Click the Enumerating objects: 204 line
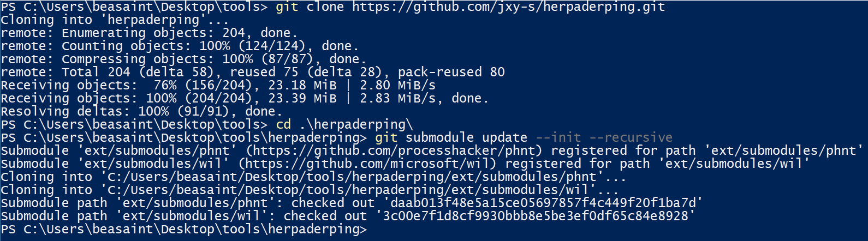Viewport: 868px width, 241px height. click(x=149, y=33)
